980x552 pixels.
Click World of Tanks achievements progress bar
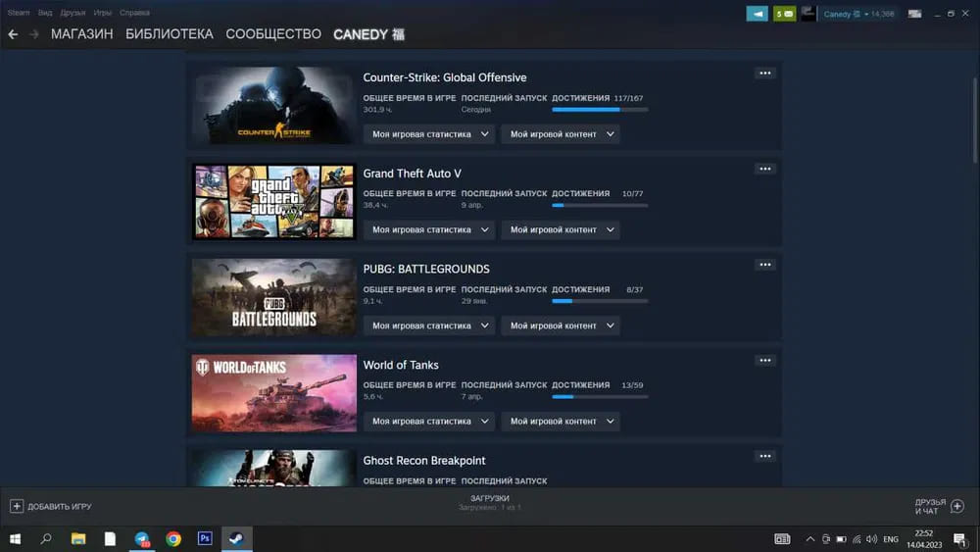(x=600, y=396)
